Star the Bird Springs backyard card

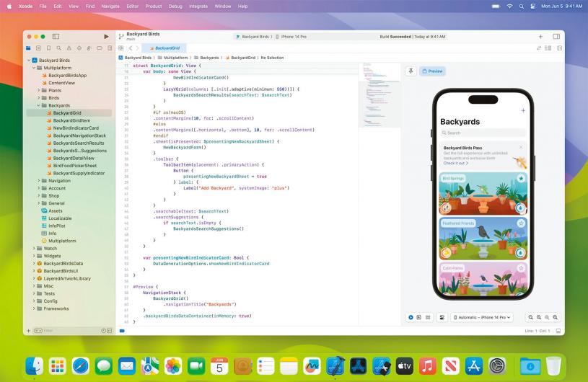click(x=521, y=179)
